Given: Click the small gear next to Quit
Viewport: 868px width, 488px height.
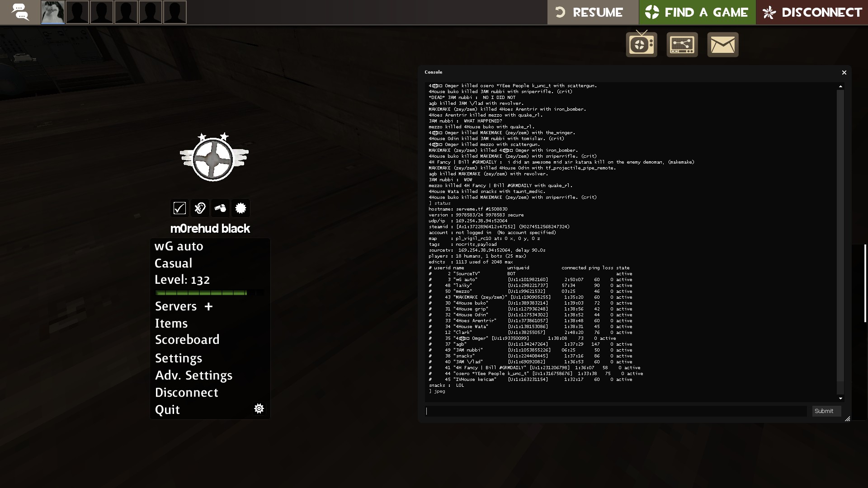Looking at the screenshot, I should [x=259, y=409].
